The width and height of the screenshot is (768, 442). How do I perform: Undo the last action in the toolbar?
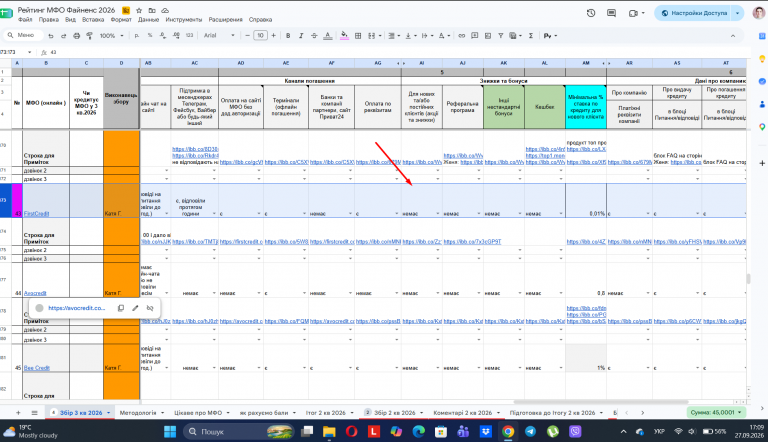click(50, 36)
